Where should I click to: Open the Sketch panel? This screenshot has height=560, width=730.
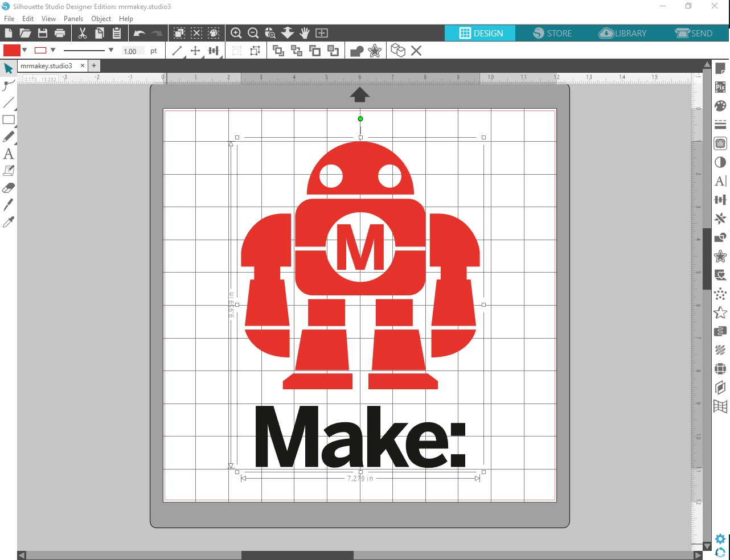pyautogui.click(x=720, y=350)
